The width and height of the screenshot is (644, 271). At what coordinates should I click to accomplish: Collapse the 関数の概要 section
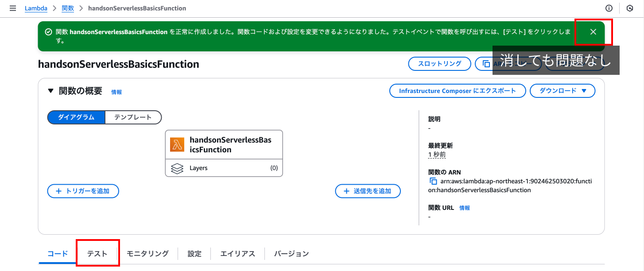(x=50, y=91)
